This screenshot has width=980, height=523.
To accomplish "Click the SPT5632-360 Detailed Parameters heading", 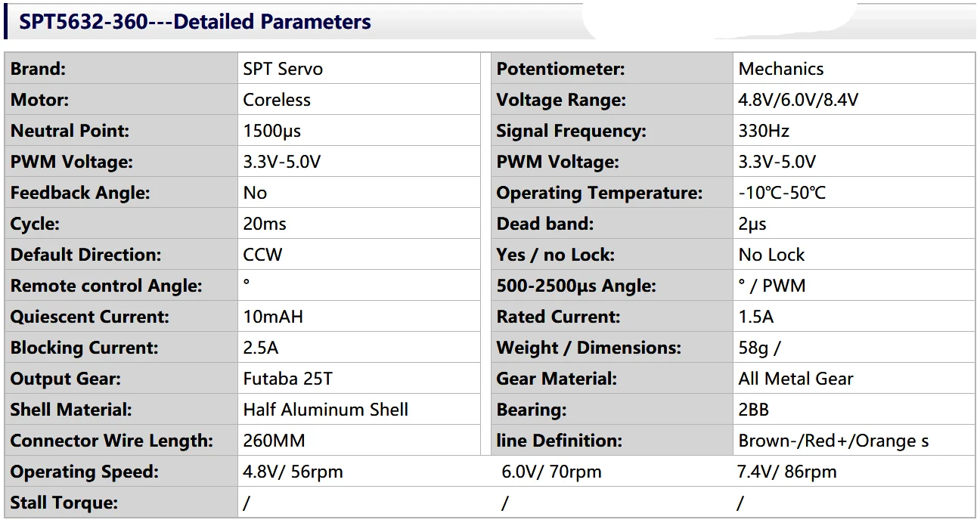I will [195, 22].
